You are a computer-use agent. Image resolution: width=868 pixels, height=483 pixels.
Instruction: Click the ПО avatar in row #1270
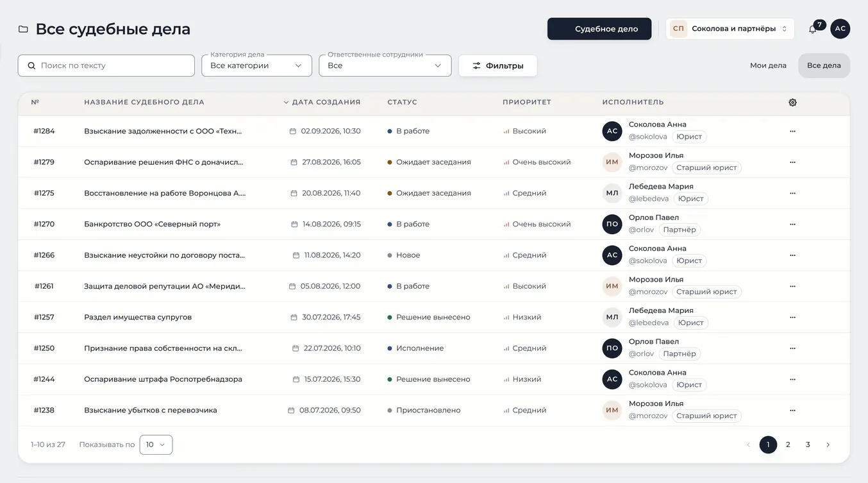(x=612, y=224)
